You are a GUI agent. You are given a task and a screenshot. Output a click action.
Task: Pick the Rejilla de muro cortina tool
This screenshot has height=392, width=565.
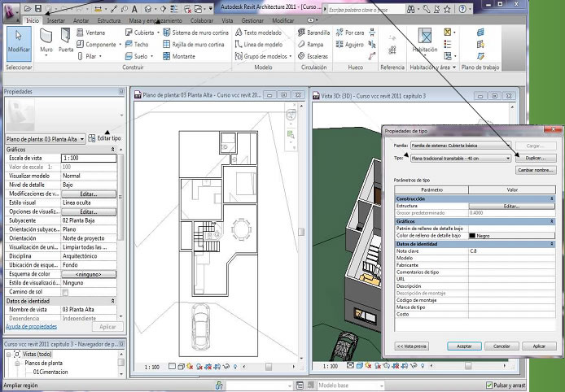(196, 44)
